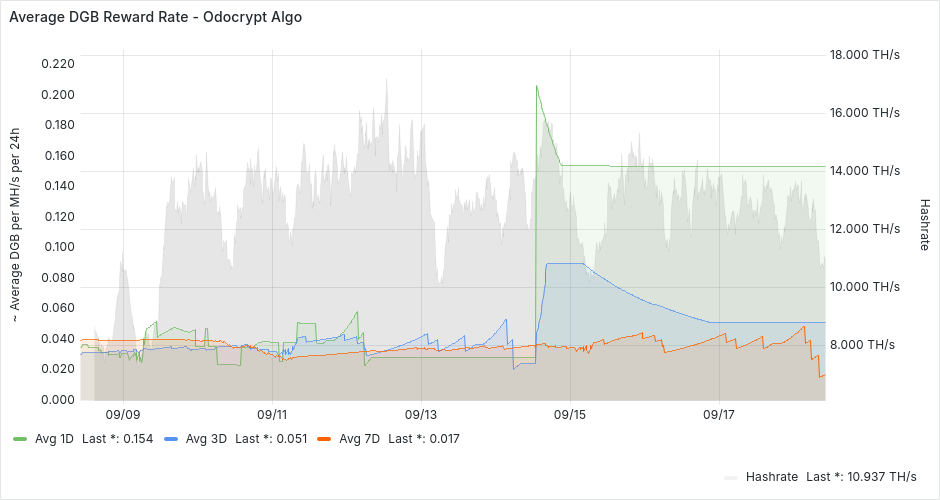Click the orange Avg 7D line's final drop
Screen dimensions: 940x500
[x=819, y=366]
